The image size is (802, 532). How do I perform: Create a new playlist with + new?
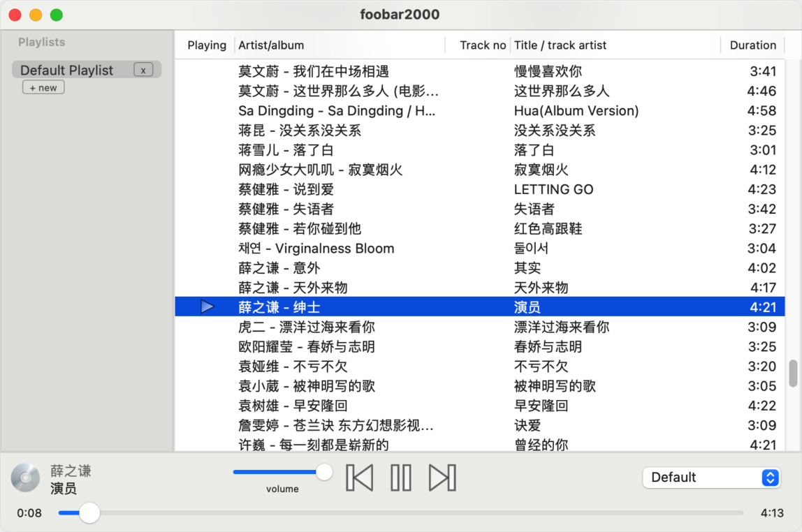[43, 87]
